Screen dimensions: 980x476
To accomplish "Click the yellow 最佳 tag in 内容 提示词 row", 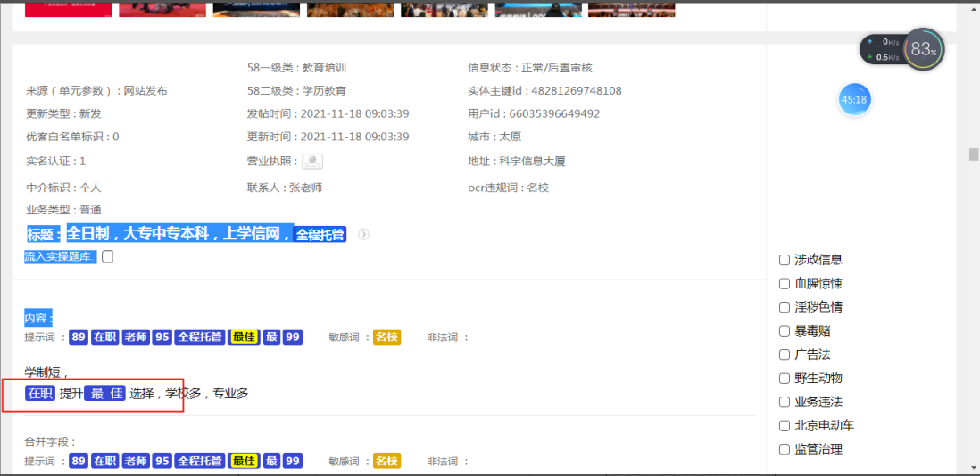I will 244,338.
